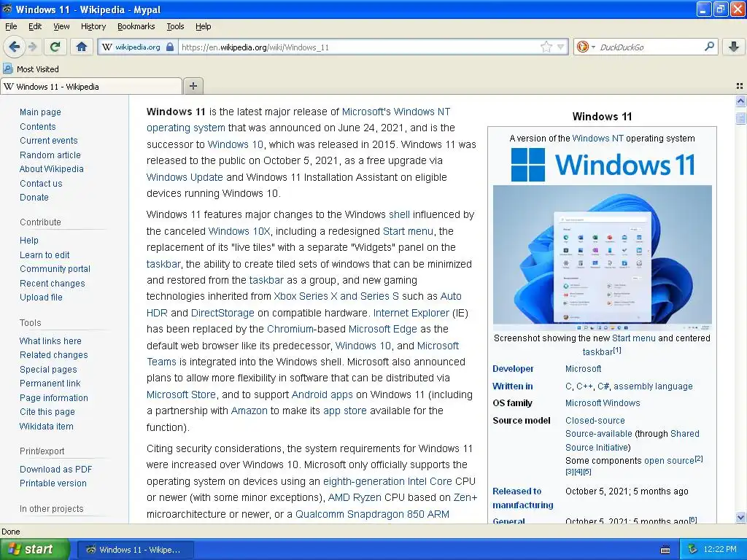747x560 pixels.
Task: Click the tab groups grid icon
Action: 740,86
